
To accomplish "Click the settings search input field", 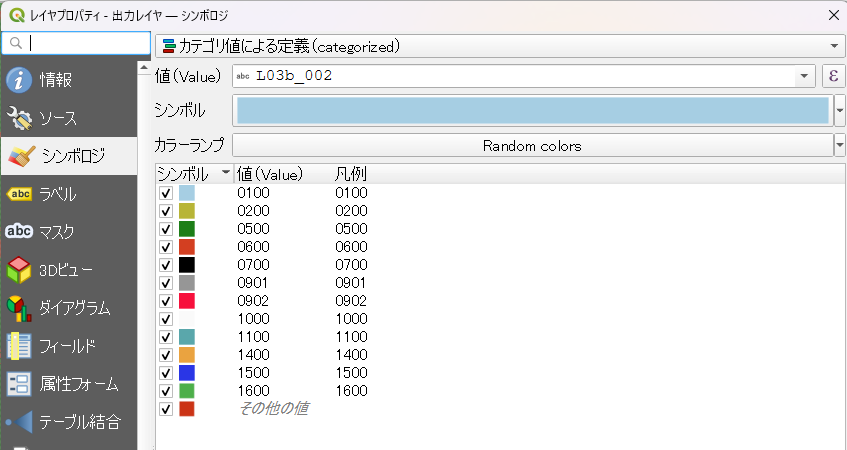I will point(76,43).
